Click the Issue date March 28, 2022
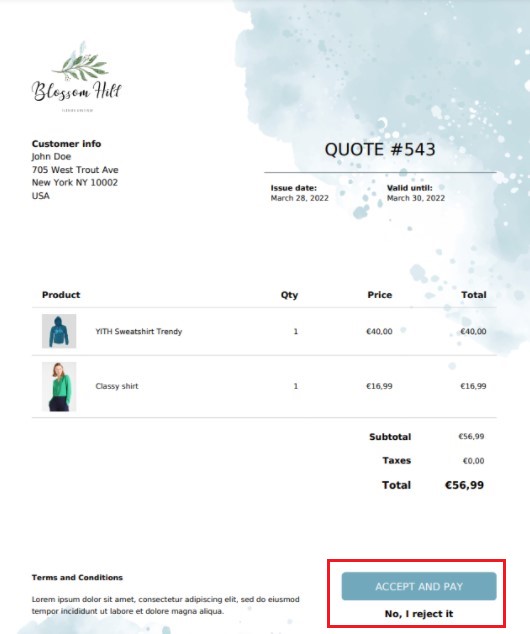 300,198
